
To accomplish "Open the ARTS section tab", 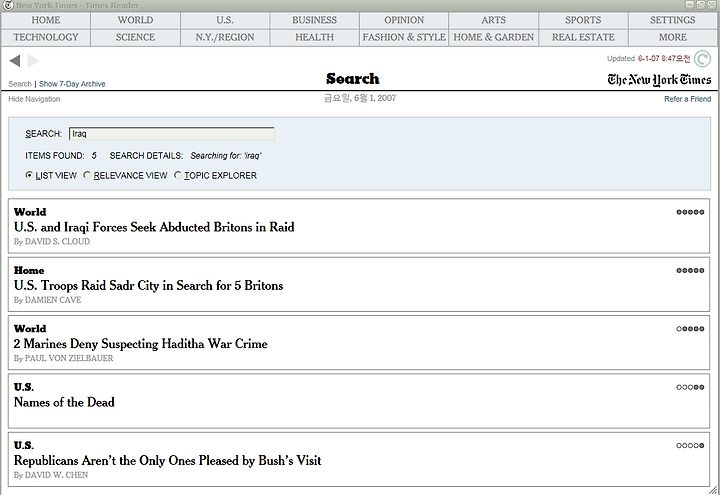I will pos(494,20).
